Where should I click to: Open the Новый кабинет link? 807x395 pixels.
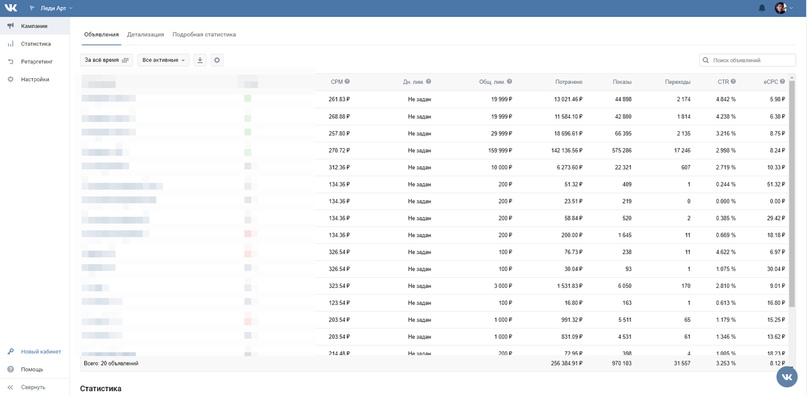[41, 352]
